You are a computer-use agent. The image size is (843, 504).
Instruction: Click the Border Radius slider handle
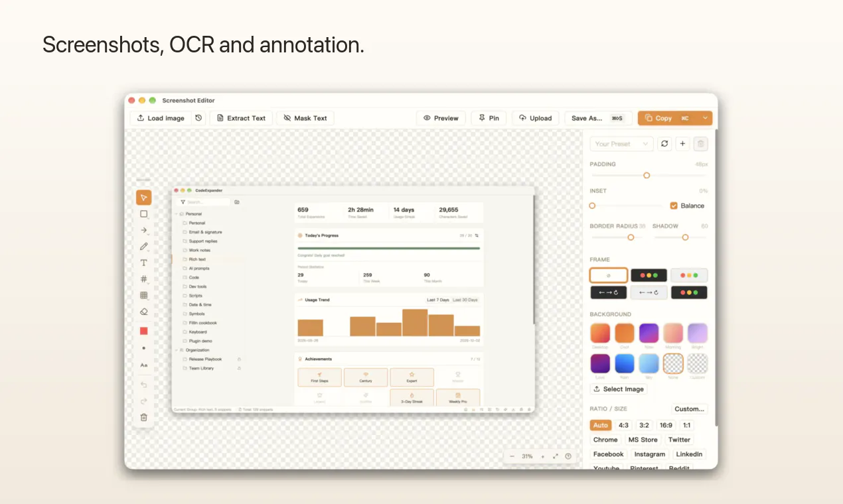(631, 237)
